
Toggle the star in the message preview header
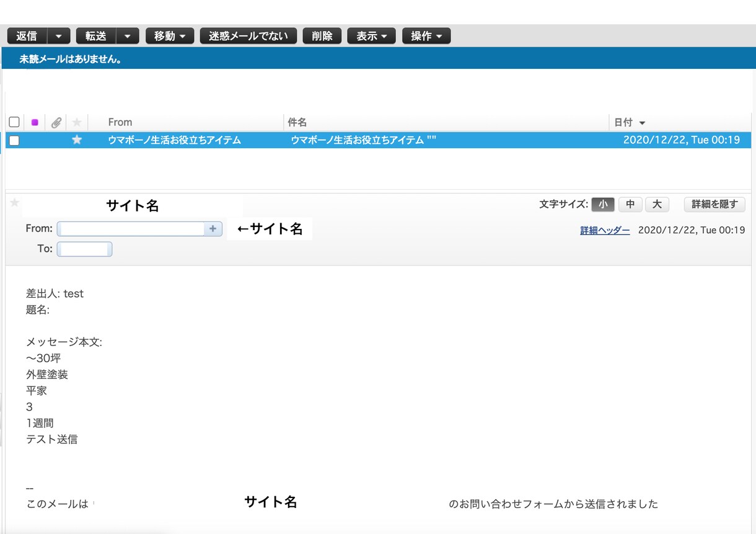pos(15,203)
